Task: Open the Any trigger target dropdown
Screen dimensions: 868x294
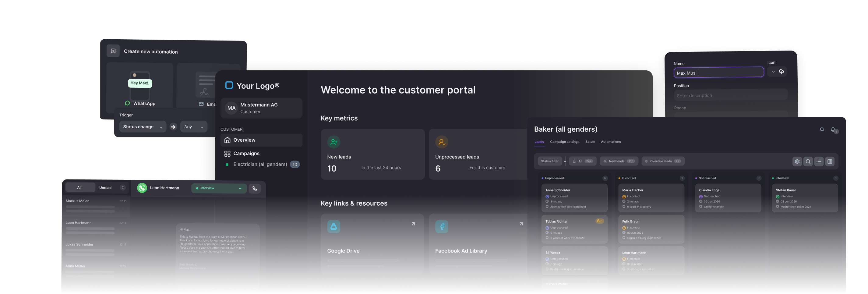Action: [x=194, y=127]
